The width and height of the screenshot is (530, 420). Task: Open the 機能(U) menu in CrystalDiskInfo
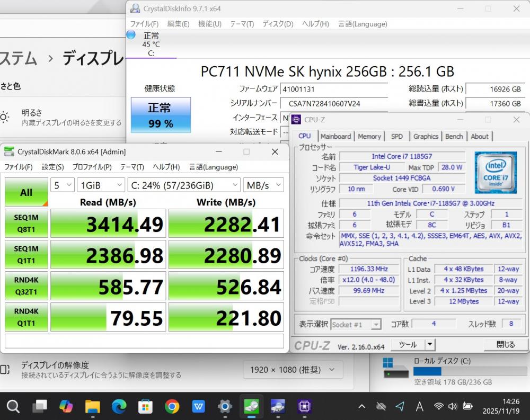[209, 24]
